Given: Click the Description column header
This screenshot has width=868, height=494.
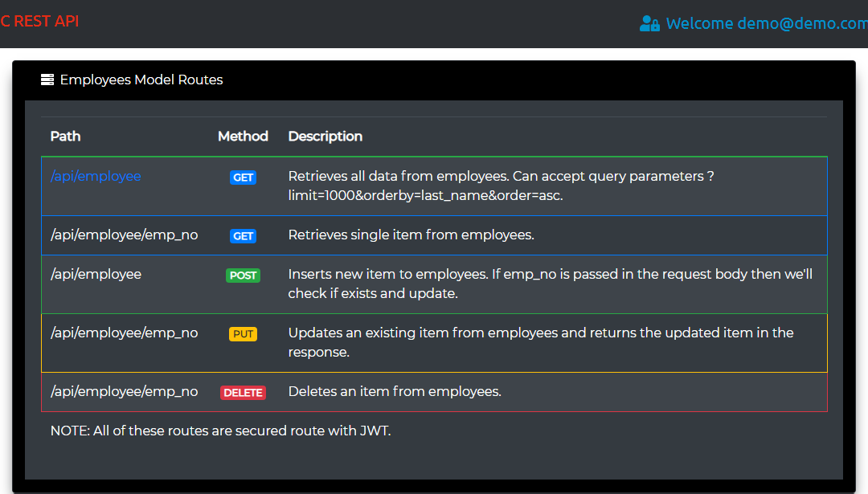Looking at the screenshot, I should (325, 137).
